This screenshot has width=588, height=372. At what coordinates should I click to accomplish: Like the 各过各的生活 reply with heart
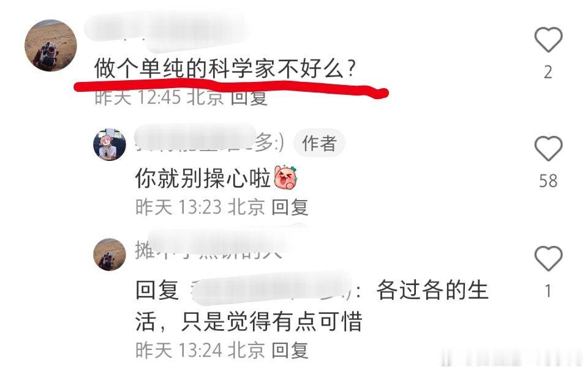[548, 258]
